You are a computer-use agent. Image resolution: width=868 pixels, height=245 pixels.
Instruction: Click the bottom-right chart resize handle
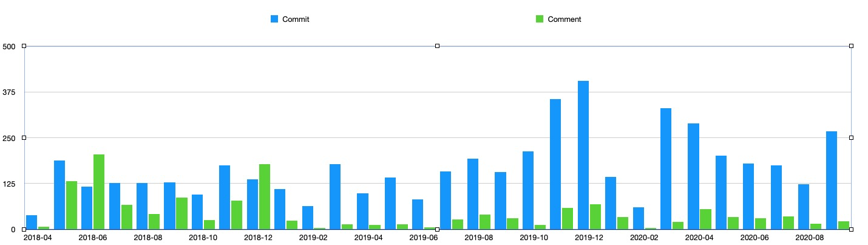(851, 229)
